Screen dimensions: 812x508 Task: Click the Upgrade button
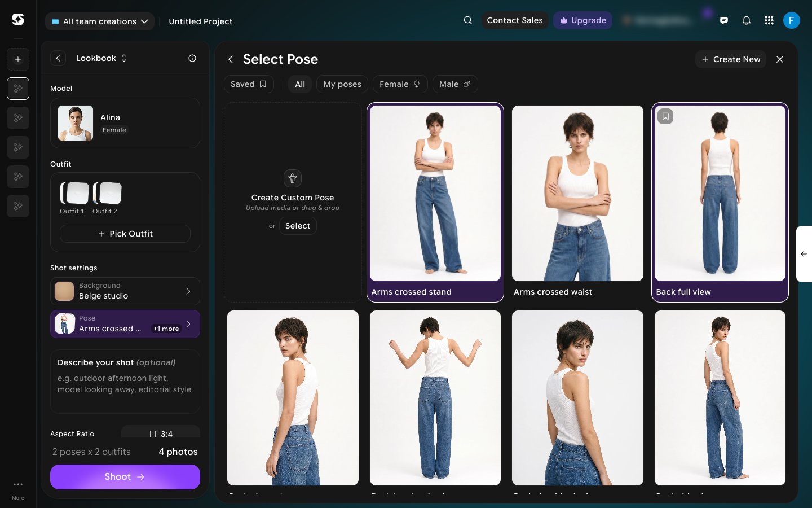coord(583,20)
